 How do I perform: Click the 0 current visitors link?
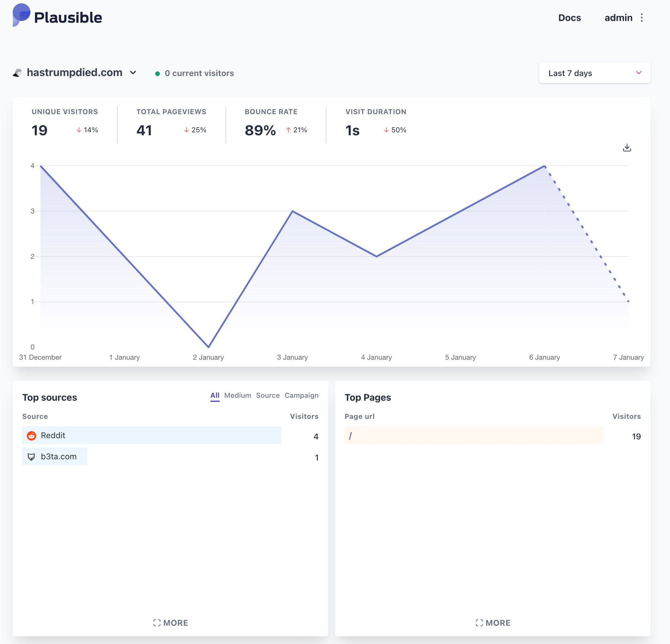[199, 73]
